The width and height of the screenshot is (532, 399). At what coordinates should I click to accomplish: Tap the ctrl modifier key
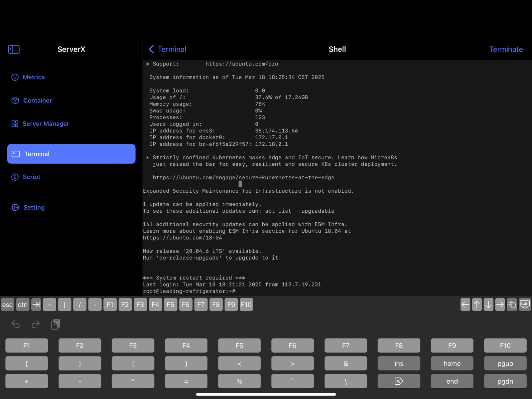point(23,304)
